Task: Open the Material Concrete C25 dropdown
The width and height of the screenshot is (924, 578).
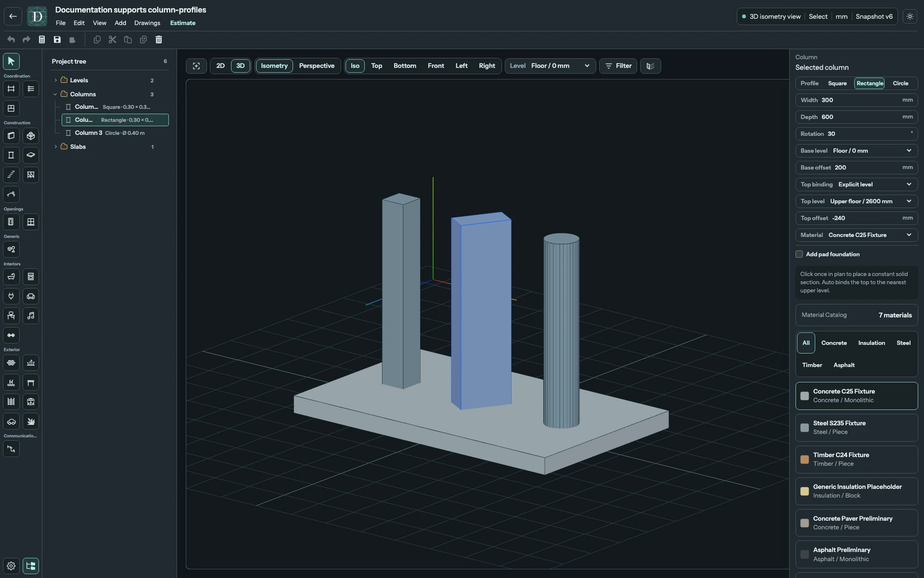Action: (857, 235)
